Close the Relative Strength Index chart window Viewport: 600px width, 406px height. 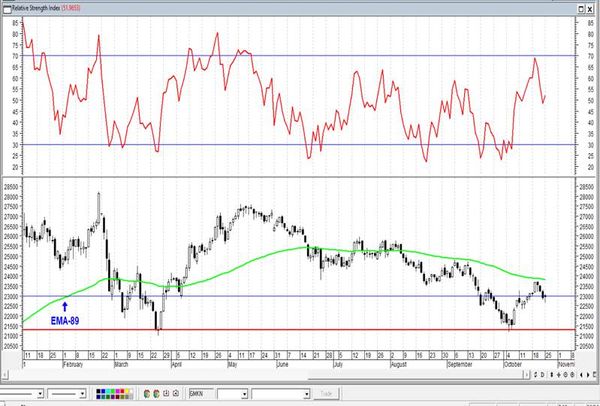(590, 9)
